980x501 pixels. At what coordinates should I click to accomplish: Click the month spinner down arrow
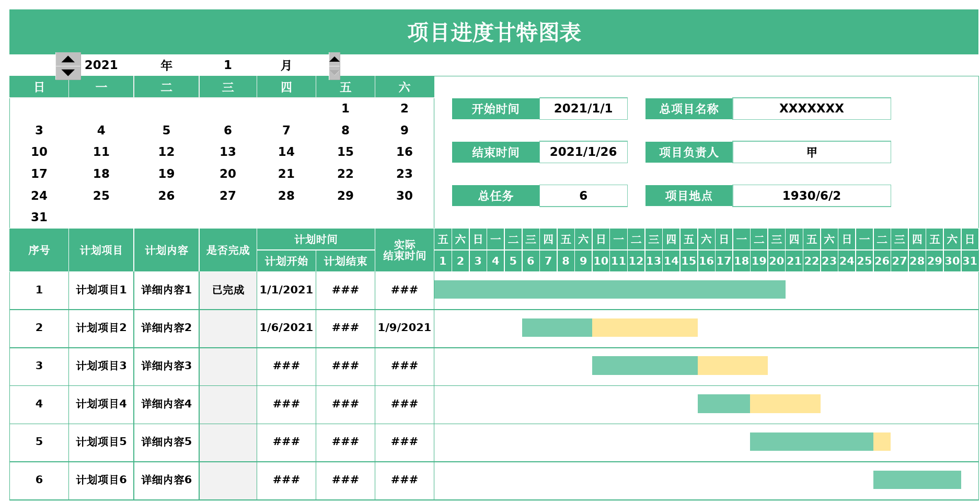tap(335, 73)
